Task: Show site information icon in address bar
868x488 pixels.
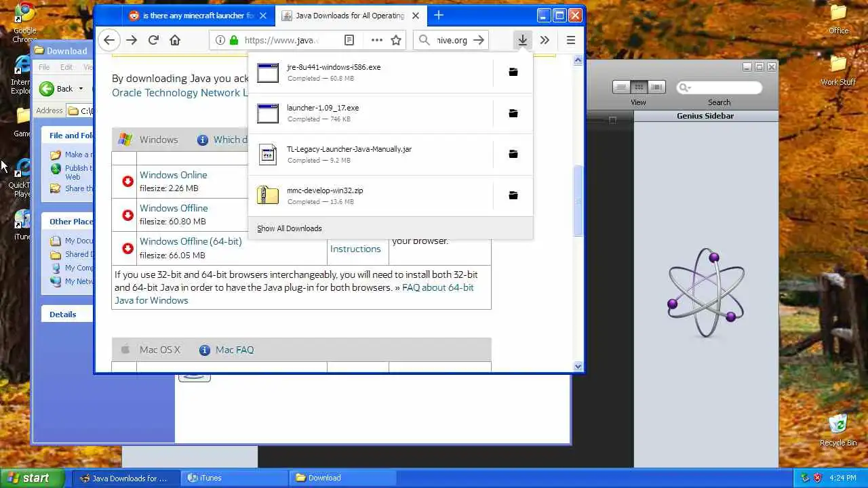Action: (x=220, y=40)
